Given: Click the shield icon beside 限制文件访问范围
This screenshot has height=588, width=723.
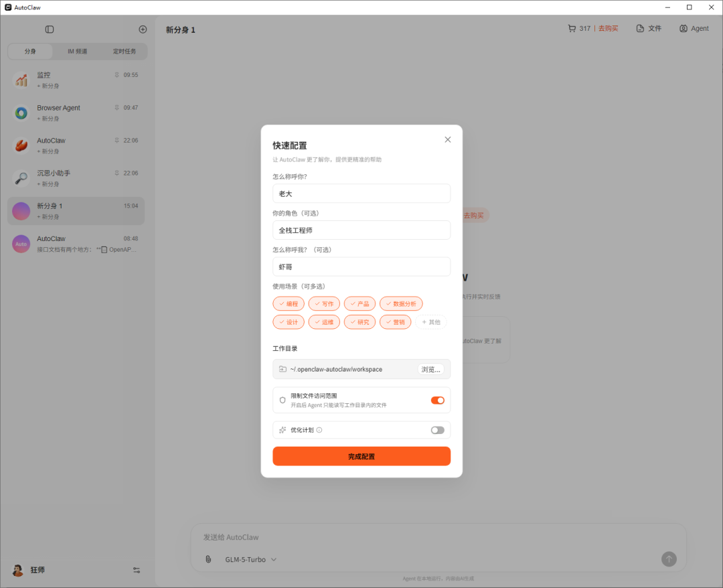Looking at the screenshot, I should [283, 400].
